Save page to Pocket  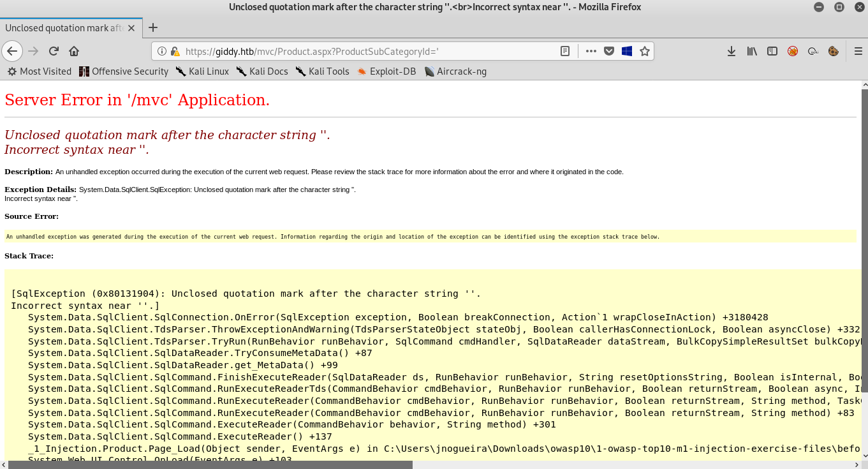(609, 51)
